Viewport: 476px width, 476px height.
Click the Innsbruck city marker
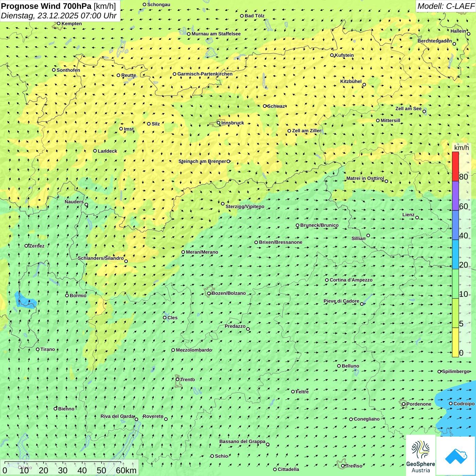tap(219, 123)
